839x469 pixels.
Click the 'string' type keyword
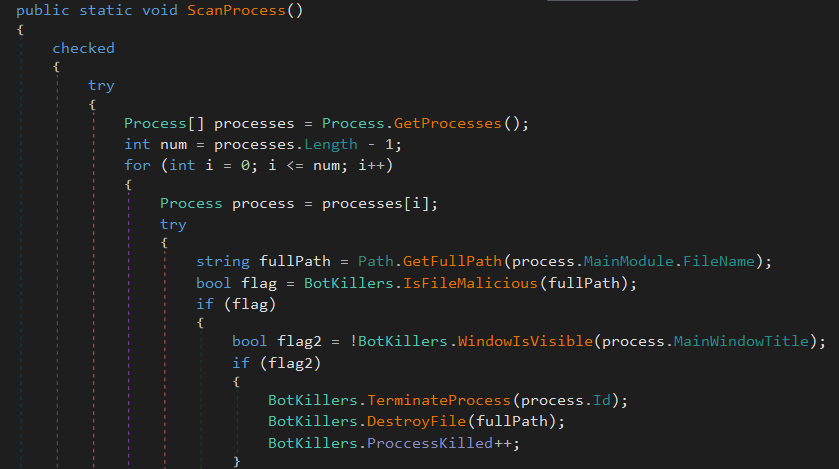(x=223, y=262)
